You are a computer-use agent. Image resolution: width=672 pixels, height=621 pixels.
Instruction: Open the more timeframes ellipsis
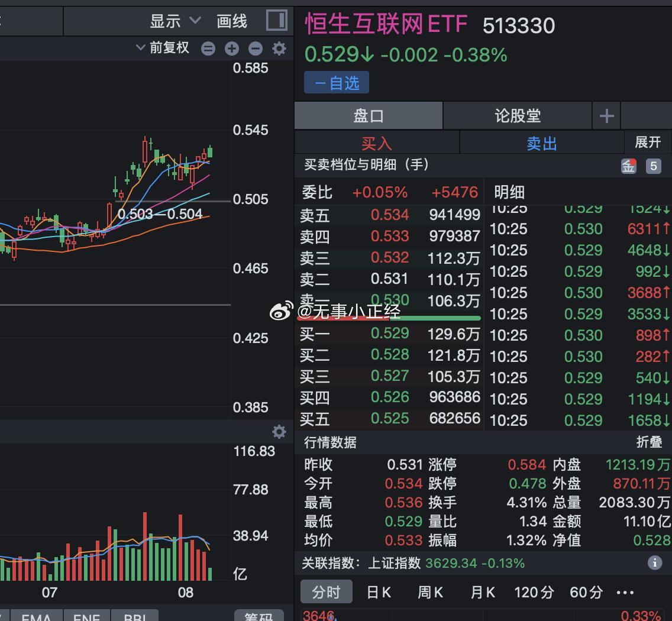tap(625, 592)
